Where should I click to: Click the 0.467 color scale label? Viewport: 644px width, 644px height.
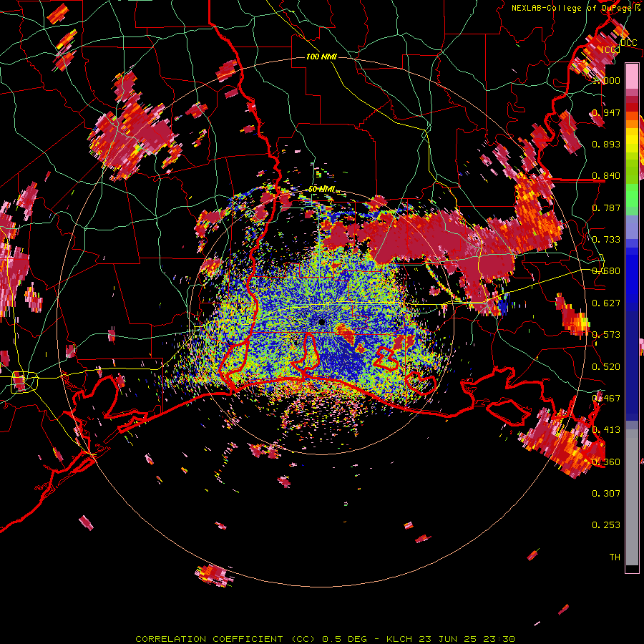(x=606, y=399)
